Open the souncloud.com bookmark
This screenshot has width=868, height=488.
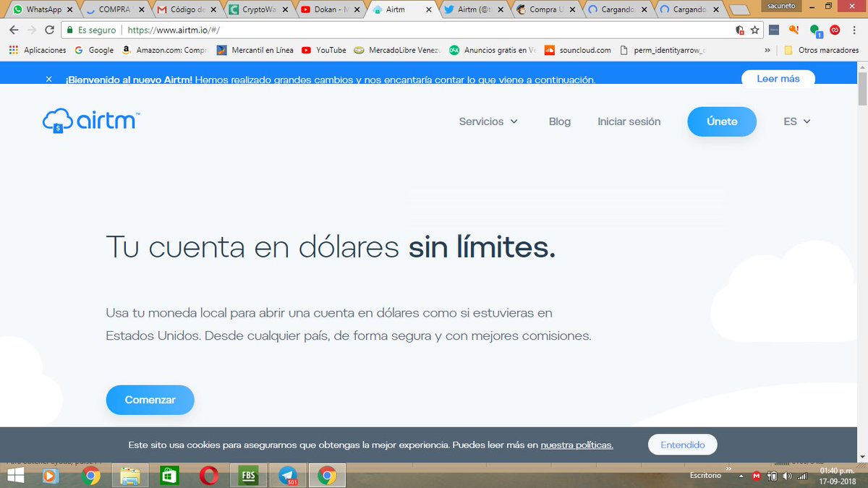[578, 51]
